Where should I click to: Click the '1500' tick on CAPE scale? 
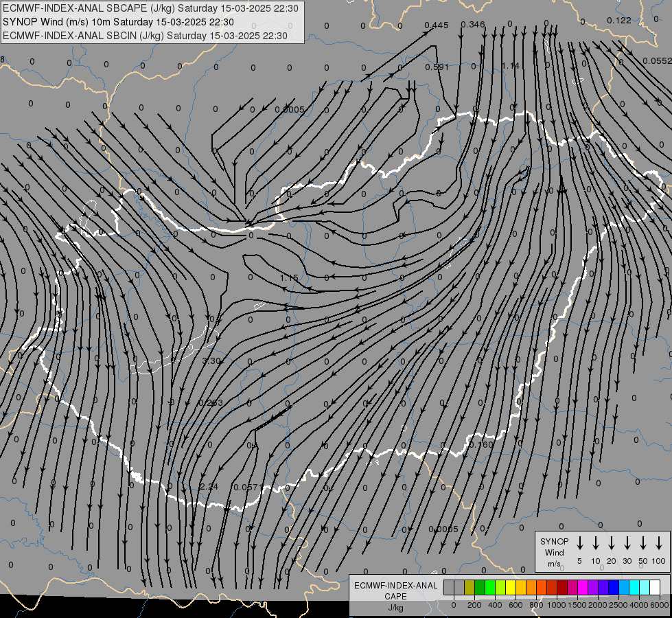577,605
